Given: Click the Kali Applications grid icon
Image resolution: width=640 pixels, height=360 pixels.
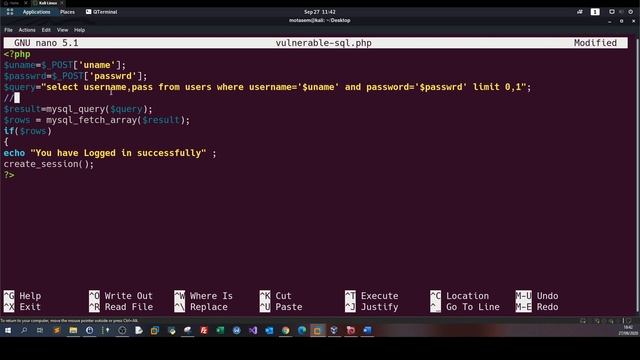Looking at the screenshot, I should tap(10, 12).
